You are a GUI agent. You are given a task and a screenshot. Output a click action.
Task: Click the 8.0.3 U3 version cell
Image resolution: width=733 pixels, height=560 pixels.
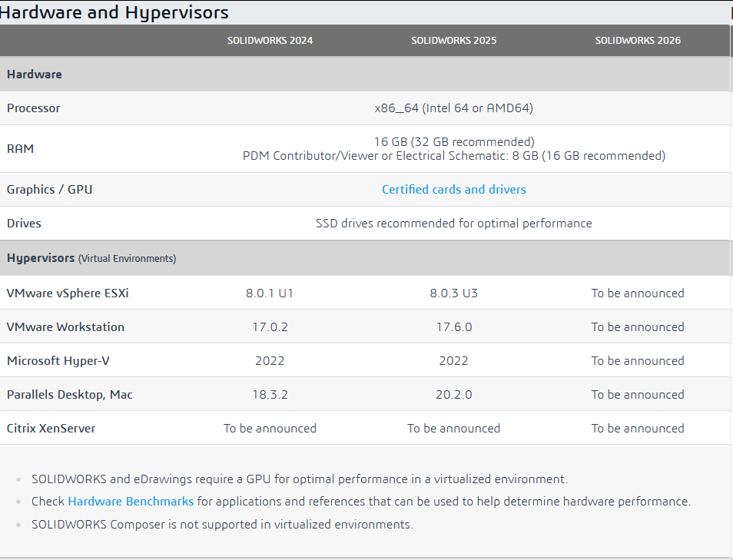click(x=453, y=293)
